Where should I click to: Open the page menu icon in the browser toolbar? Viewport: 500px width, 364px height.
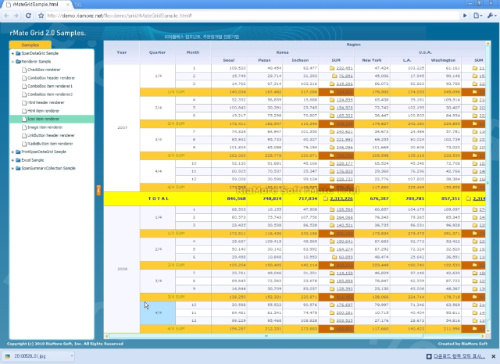(x=478, y=16)
